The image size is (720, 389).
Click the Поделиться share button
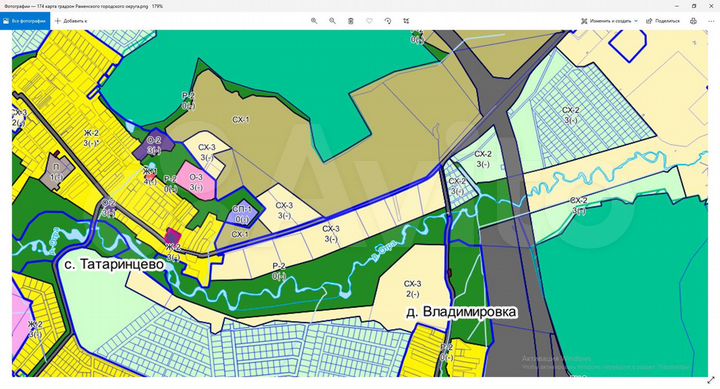click(x=663, y=21)
